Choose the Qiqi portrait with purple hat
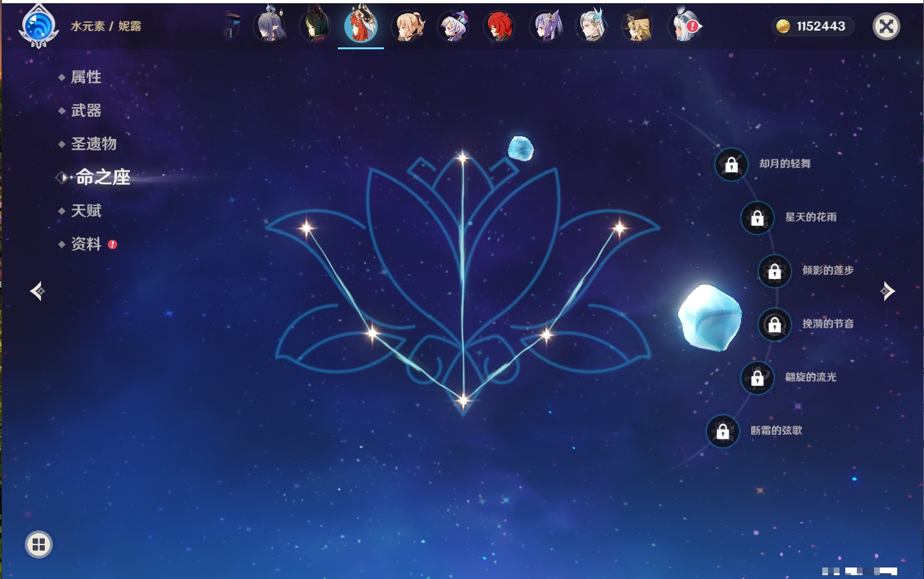924x579 pixels. pyautogui.click(x=453, y=26)
